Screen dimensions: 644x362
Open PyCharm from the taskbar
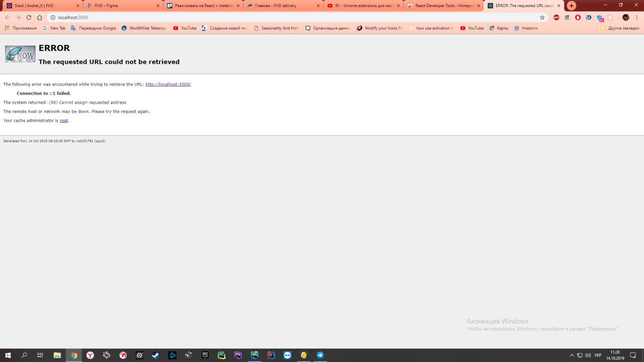(x=221, y=355)
